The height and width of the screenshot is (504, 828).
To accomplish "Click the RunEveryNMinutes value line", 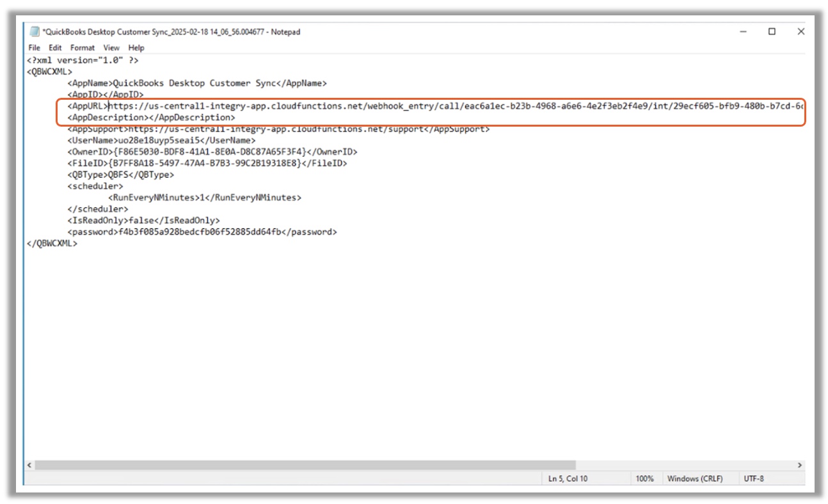I will click(x=205, y=198).
